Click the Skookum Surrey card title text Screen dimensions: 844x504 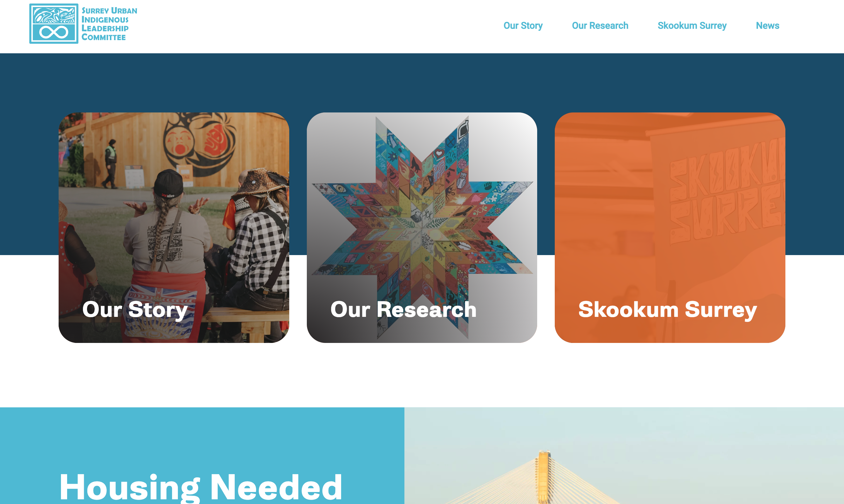(668, 309)
